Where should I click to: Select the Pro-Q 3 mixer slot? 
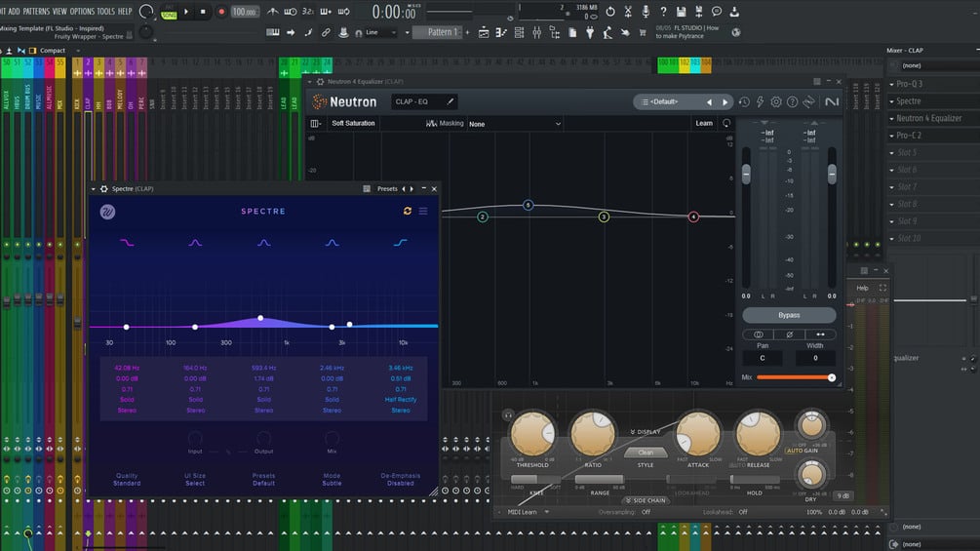[x=910, y=84]
